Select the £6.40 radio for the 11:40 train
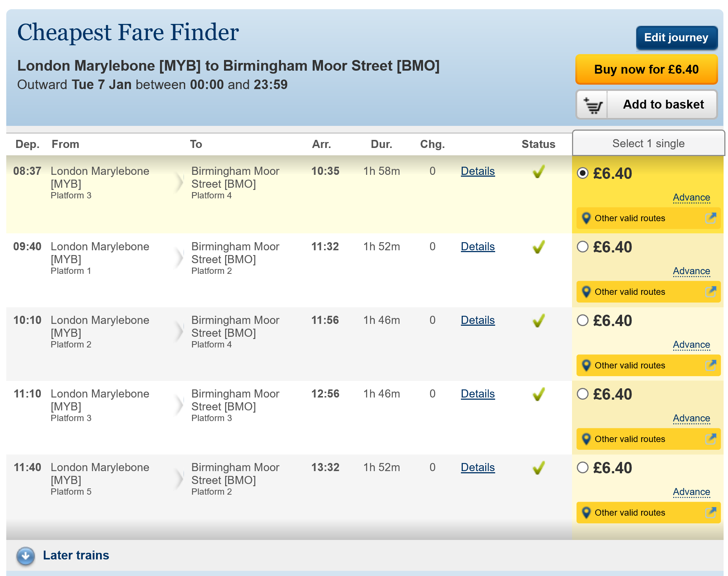This screenshot has width=728, height=576. point(583,468)
